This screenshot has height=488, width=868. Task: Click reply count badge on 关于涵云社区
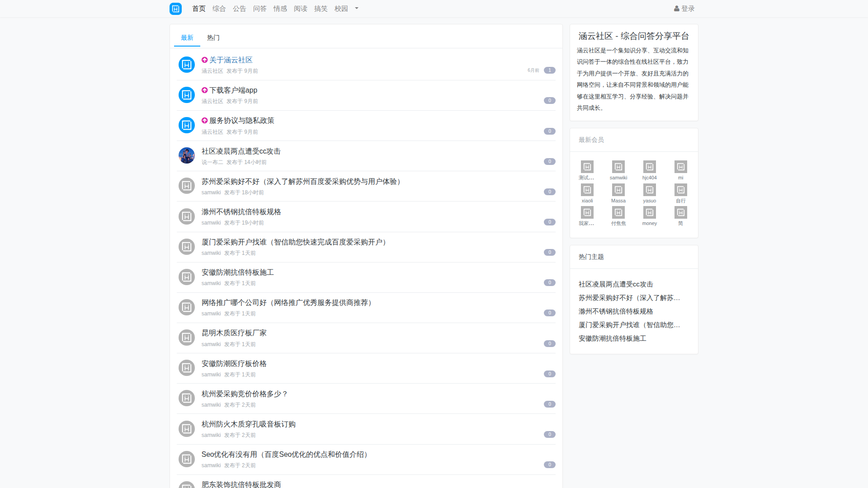tap(549, 70)
